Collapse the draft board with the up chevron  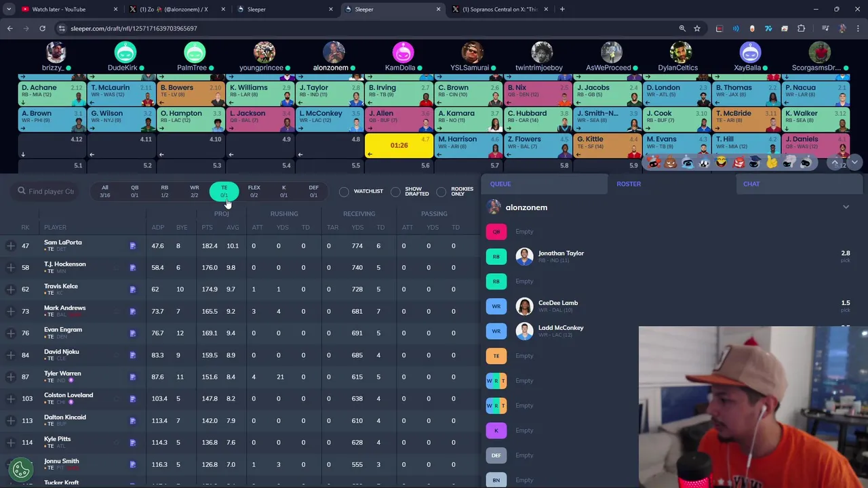(835, 163)
